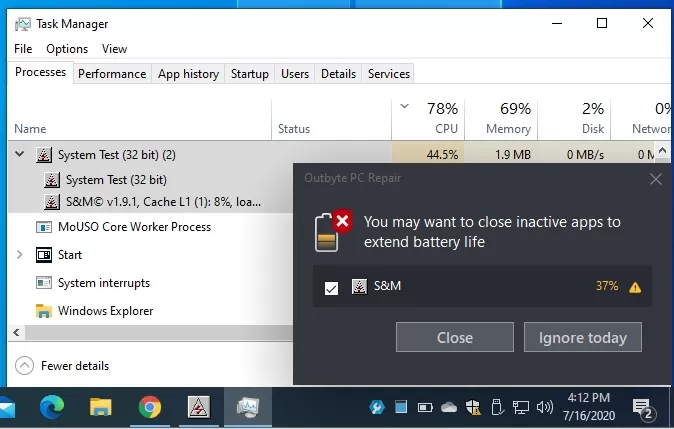Select the System interrupts process row

(150, 283)
